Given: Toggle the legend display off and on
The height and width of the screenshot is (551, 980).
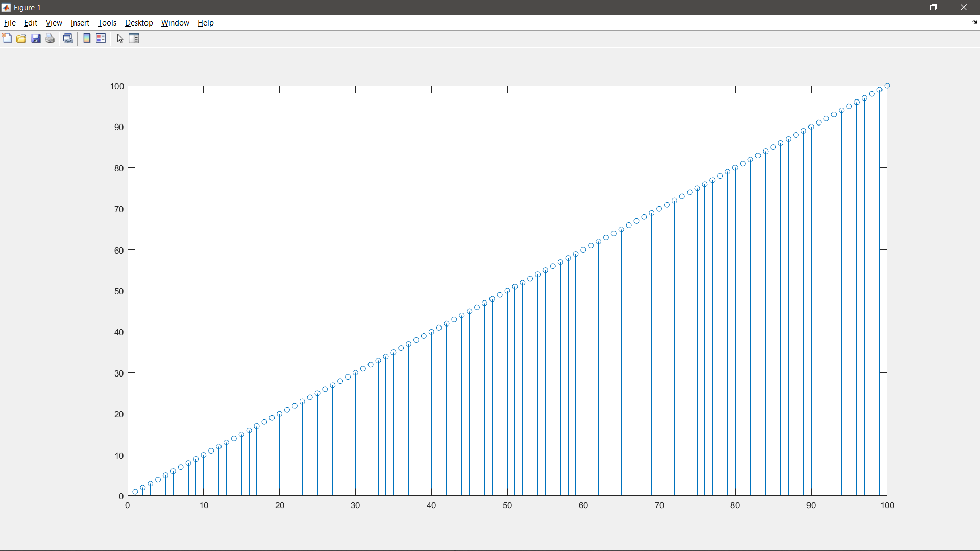Looking at the screenshot, I should tap(101, 38).
